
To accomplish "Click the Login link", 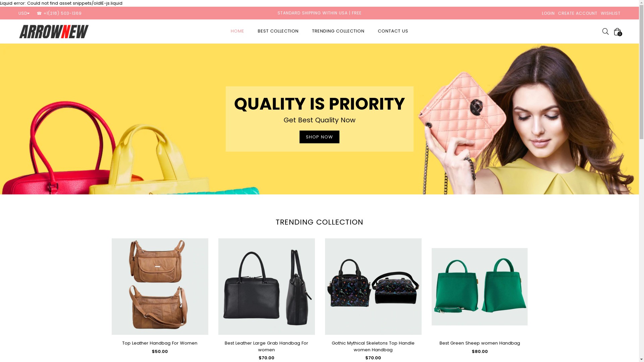I will pyautogui.click(x=548, y=13).
